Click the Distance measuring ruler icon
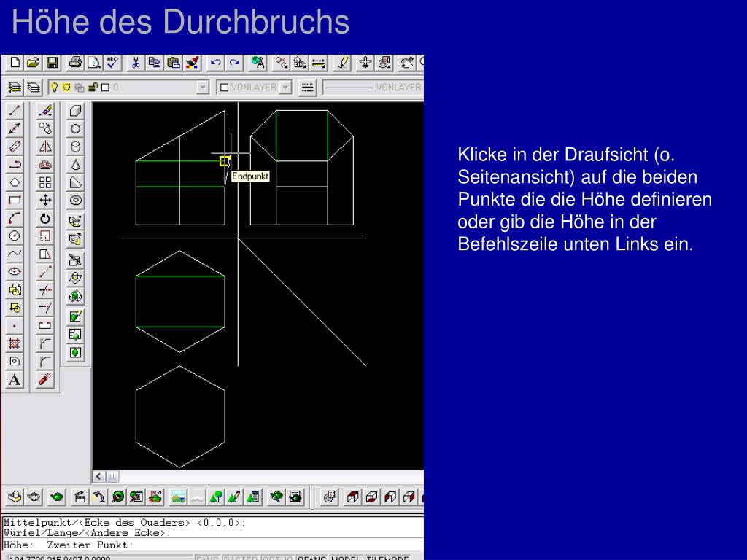 click(x=318, y=63)
